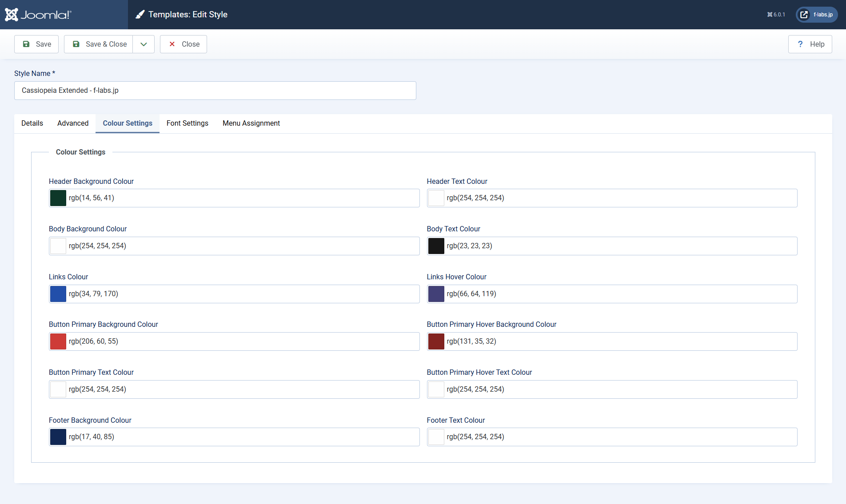Click the Joomla 6.0.1 version indicator

point(776,15)
